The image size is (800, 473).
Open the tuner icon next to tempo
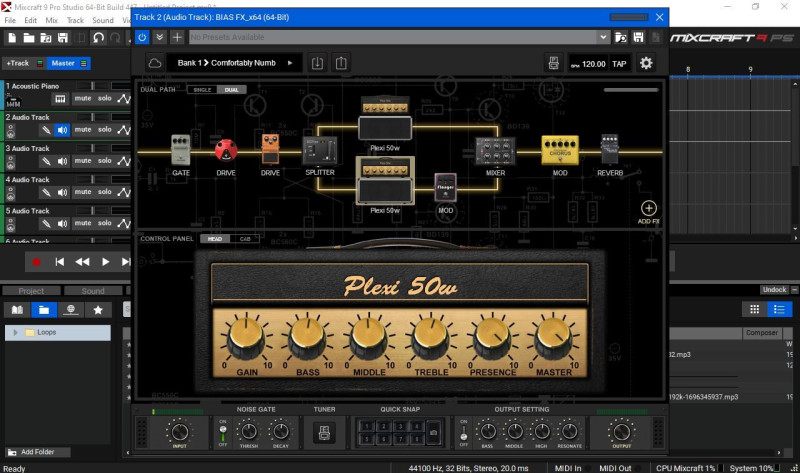[x=554, y=63]
